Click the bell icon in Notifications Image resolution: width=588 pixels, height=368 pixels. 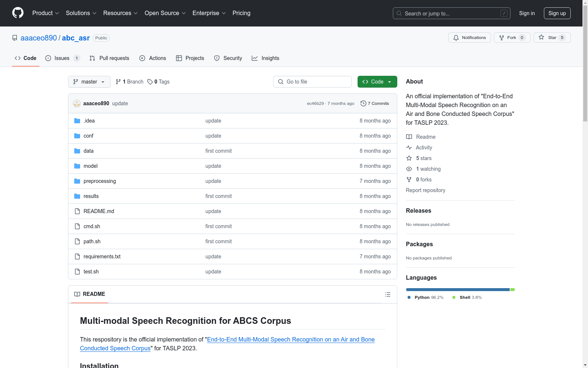[x=456, y=38]
